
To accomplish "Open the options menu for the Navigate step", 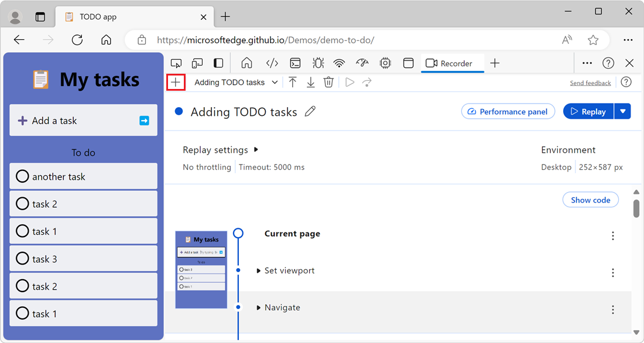I will tap(612, 309).
